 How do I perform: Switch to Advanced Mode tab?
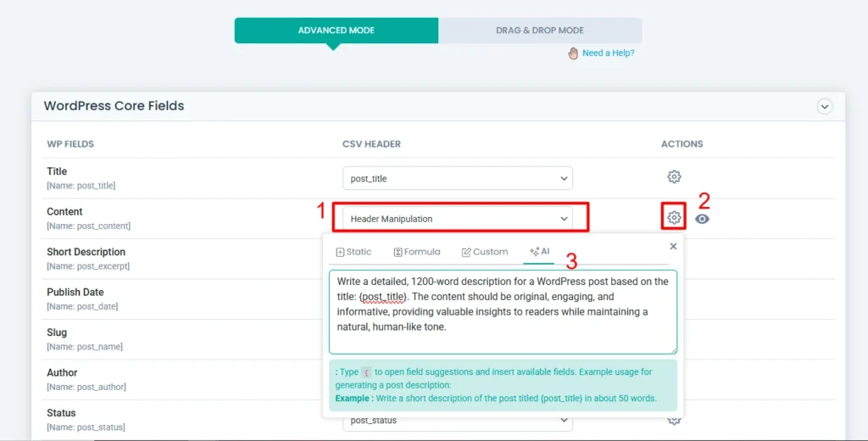pos(337,31)
